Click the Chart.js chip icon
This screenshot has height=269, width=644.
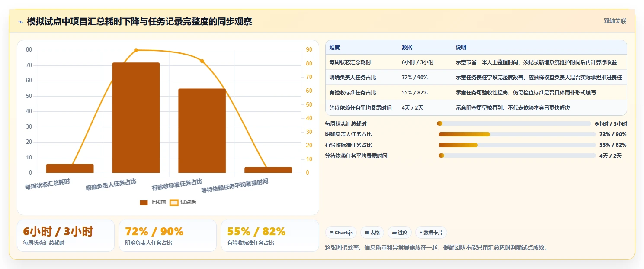point(331,233)
